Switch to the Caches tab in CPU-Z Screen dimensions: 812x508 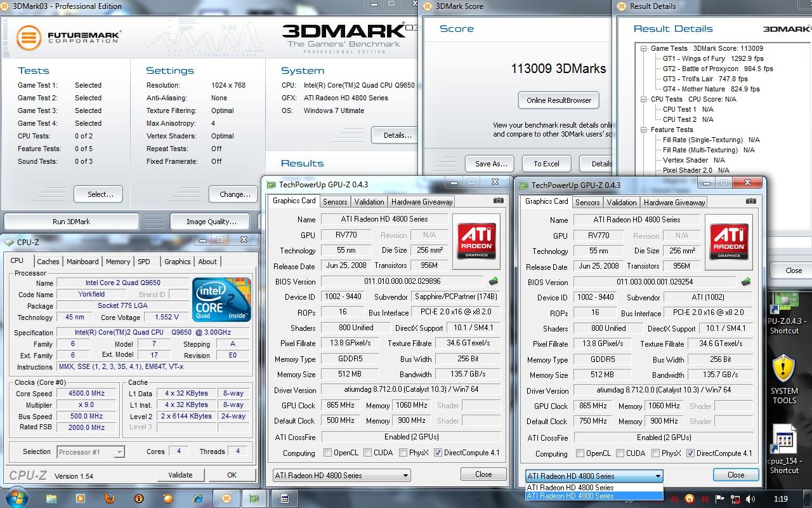[48, 262]
